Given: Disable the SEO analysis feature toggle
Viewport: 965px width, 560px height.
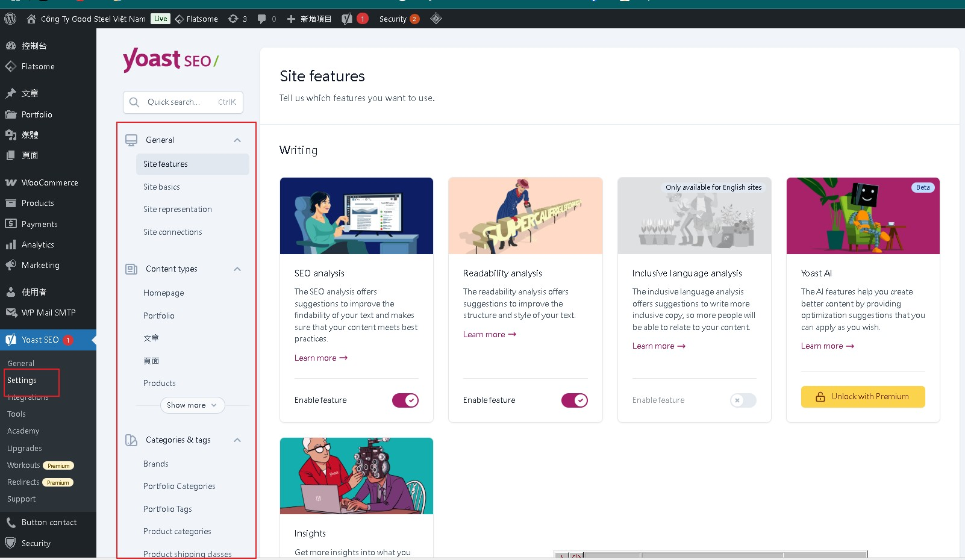Looking at the screenshot, I should 405,400.
